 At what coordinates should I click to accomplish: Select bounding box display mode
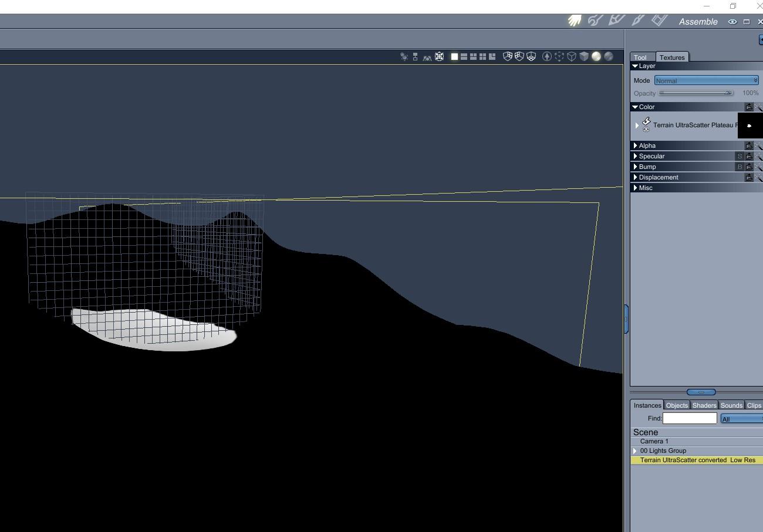point(559,57)
